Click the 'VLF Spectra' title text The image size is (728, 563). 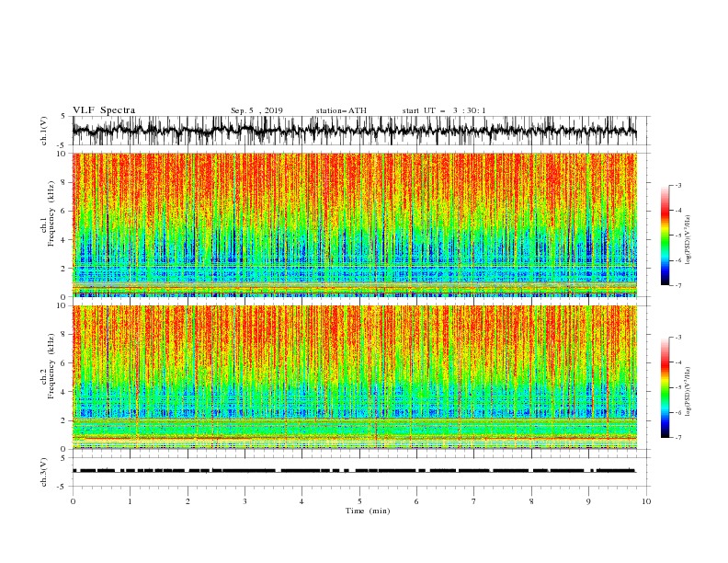(x=104, y=110)
